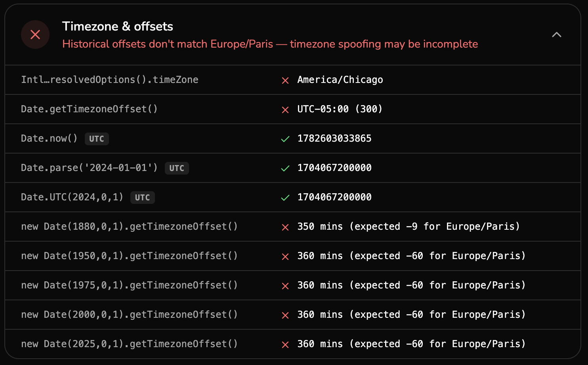The image size is (588, 365).
Task: Select the 1704067200000 value in Date.parse row
Action: click(334, 168)
